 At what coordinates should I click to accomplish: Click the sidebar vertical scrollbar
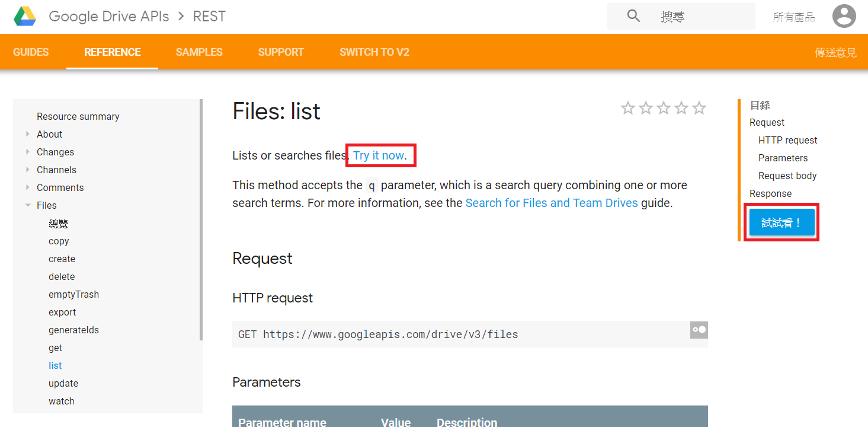point(201,219)
